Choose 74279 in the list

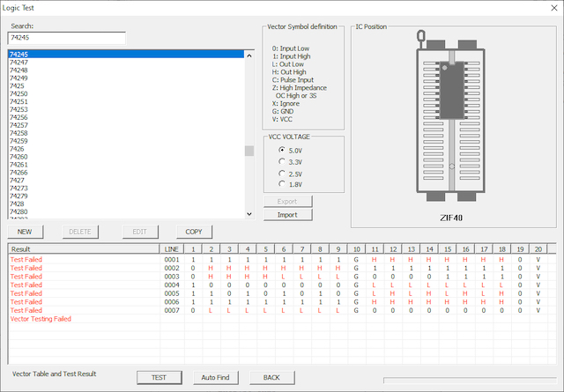pos(19,196)
